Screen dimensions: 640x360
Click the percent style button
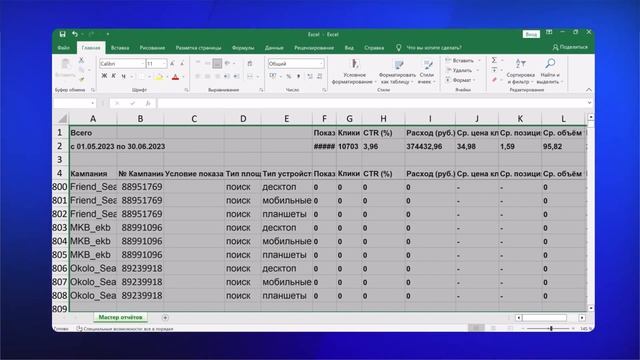(289, 76)
